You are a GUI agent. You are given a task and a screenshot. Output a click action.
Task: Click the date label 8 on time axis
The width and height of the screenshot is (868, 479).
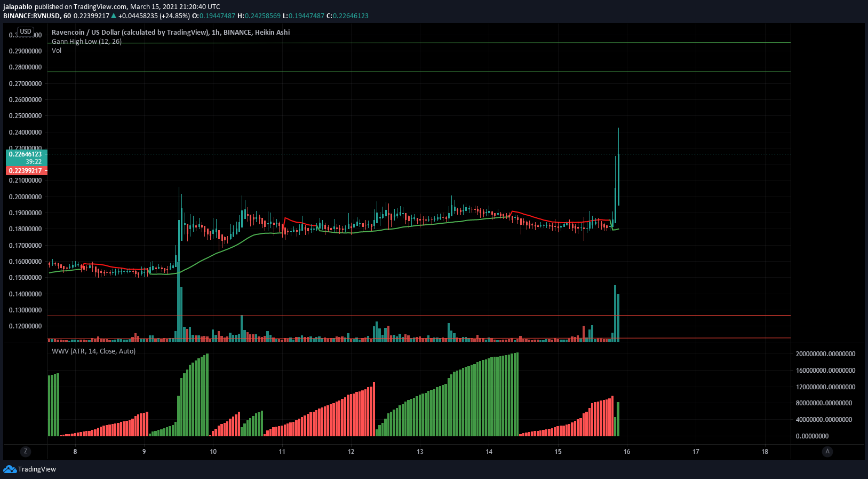[x=75, y=452]
